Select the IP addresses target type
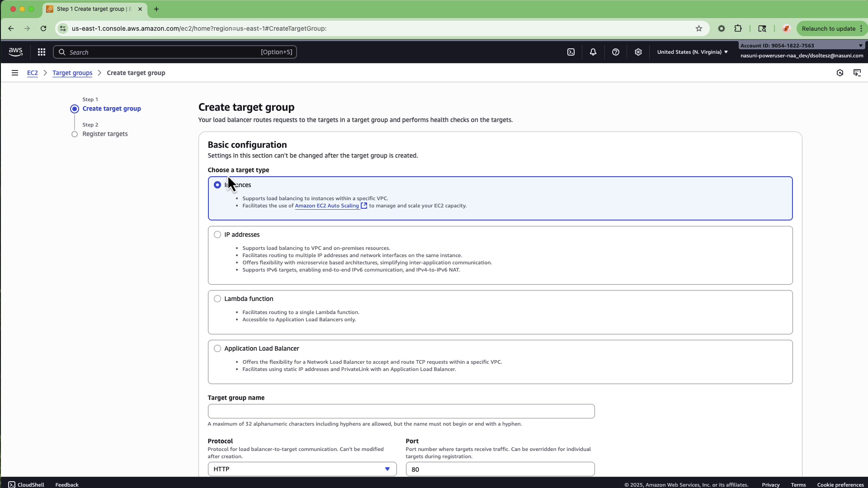 coord(217,235)
